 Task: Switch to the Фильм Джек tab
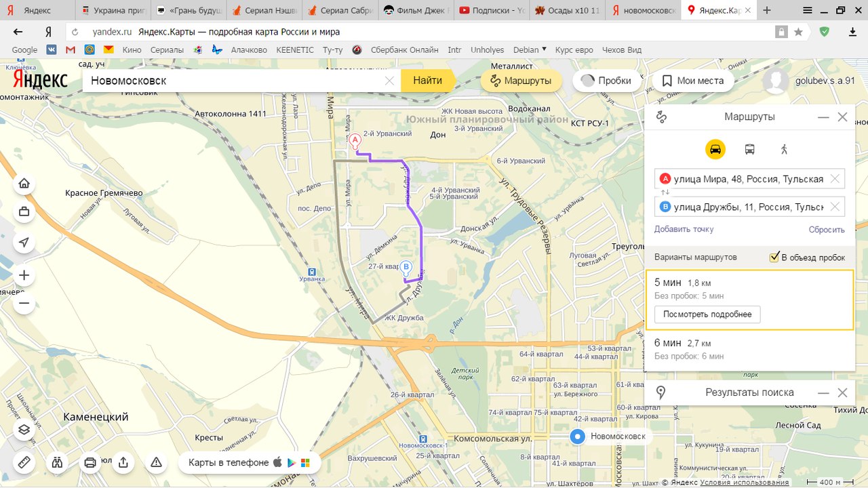[x=416, y=10]
